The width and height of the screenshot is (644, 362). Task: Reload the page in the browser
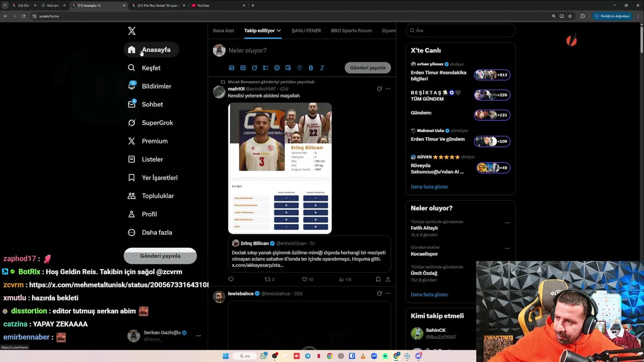23,16
